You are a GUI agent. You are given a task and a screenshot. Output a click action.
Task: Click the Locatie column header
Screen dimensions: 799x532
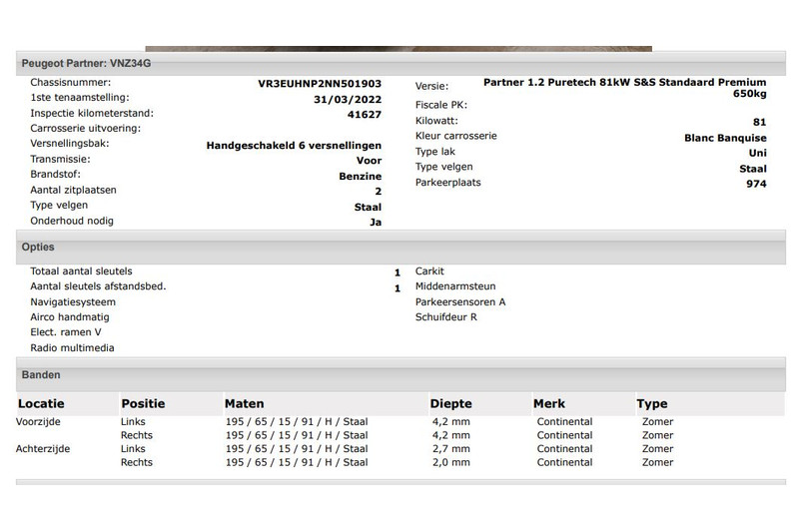[41, 404]
